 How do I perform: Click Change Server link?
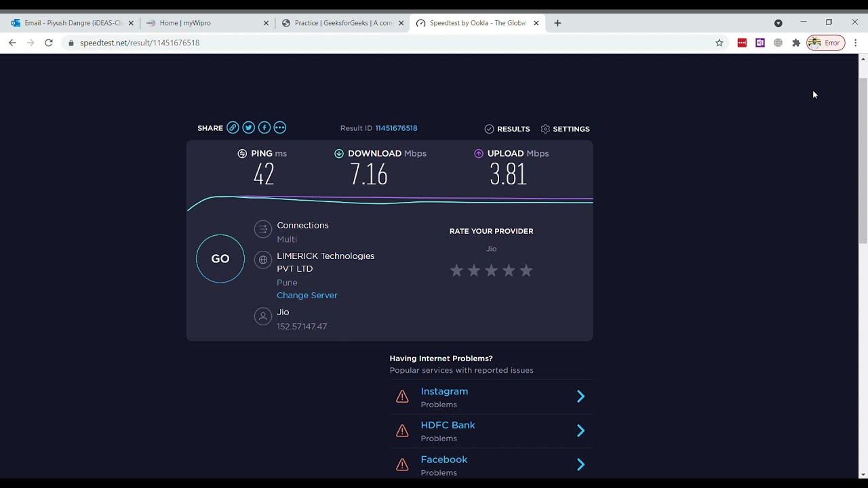(x=307, y=296)
